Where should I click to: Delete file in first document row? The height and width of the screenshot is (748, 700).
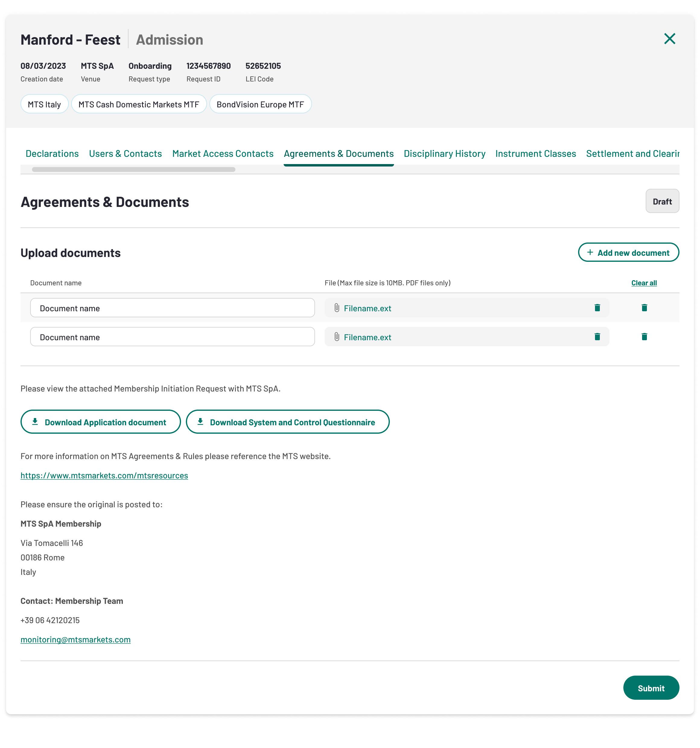click(597, 308)
